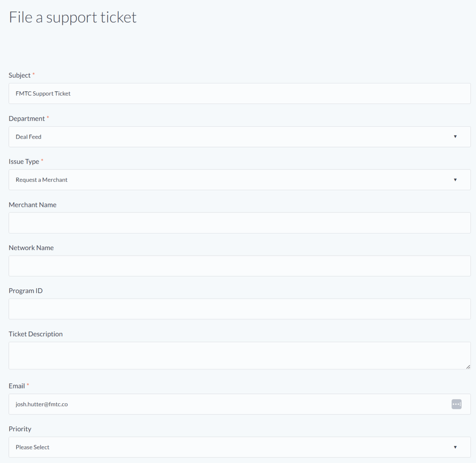This screenshot has height=463, width=476.
Task: Focus the Merchant Name input box
Action: (x=239, y=223)
